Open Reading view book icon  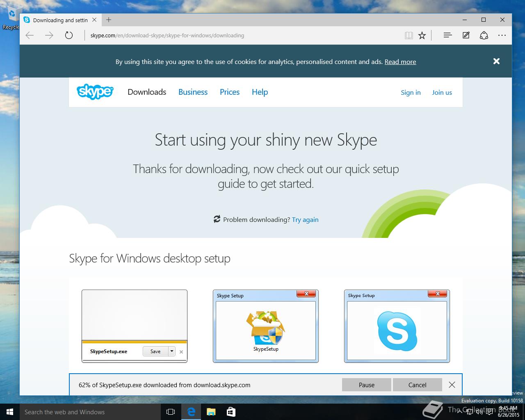click(409, 36)
